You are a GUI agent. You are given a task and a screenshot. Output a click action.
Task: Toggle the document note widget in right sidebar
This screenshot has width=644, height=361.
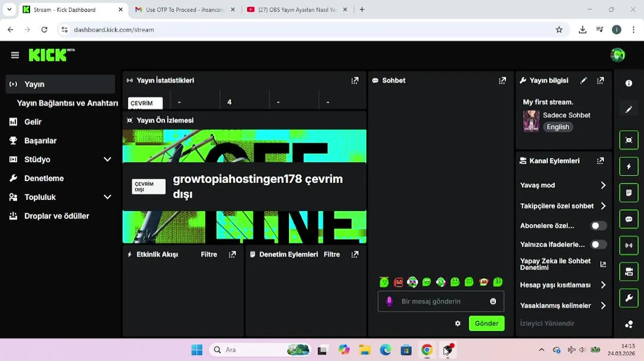(628, 193)
